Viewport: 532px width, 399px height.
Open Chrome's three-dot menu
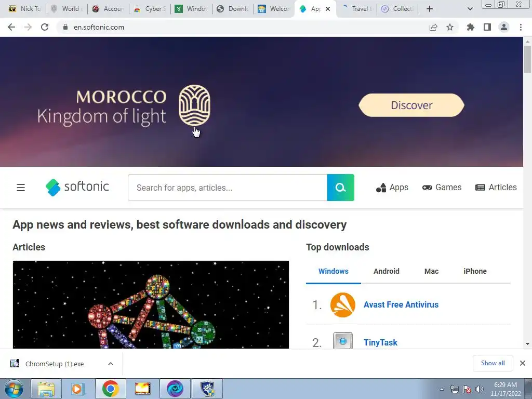[x=521, y=27]
